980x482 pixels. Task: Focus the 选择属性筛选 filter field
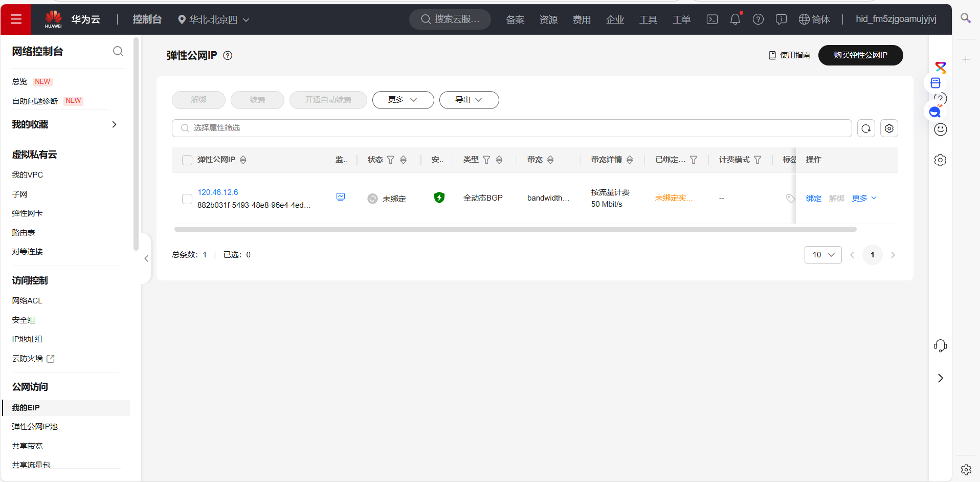click(511, 128)
